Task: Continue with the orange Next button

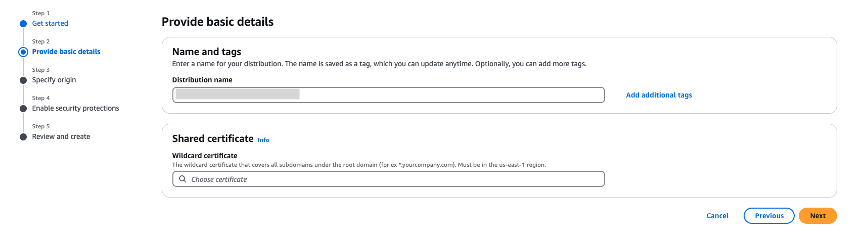Action: [x=818, y=216]
